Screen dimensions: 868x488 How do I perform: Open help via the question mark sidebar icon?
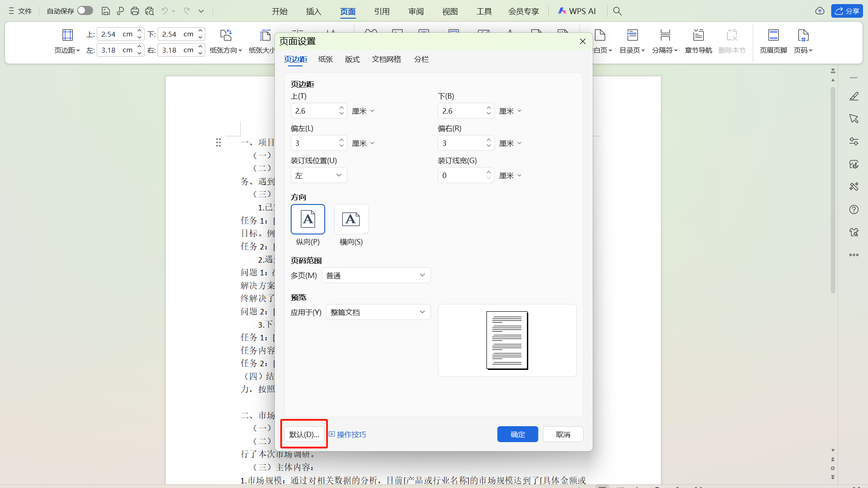854,209
